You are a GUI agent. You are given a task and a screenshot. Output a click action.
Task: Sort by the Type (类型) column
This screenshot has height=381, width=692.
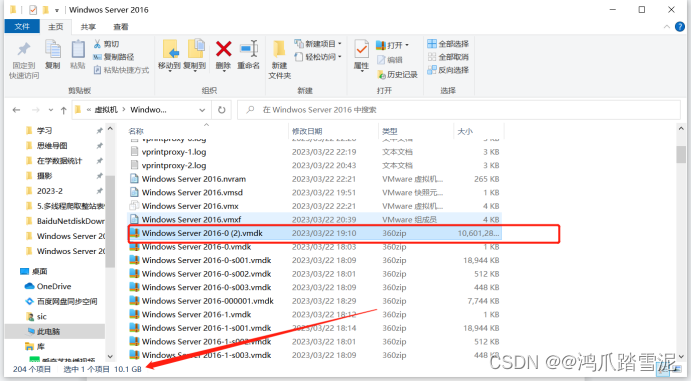(390, 131)
